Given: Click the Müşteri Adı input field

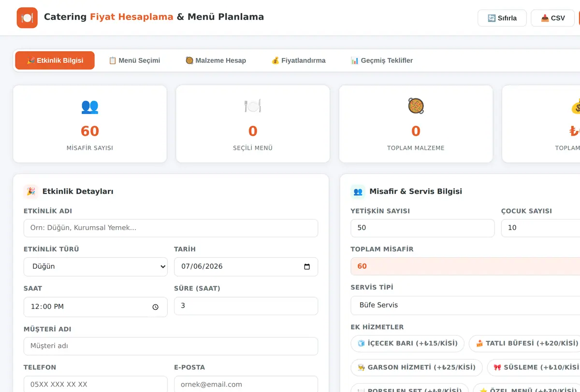Looking at the screenshot, I should click(171, 346).
